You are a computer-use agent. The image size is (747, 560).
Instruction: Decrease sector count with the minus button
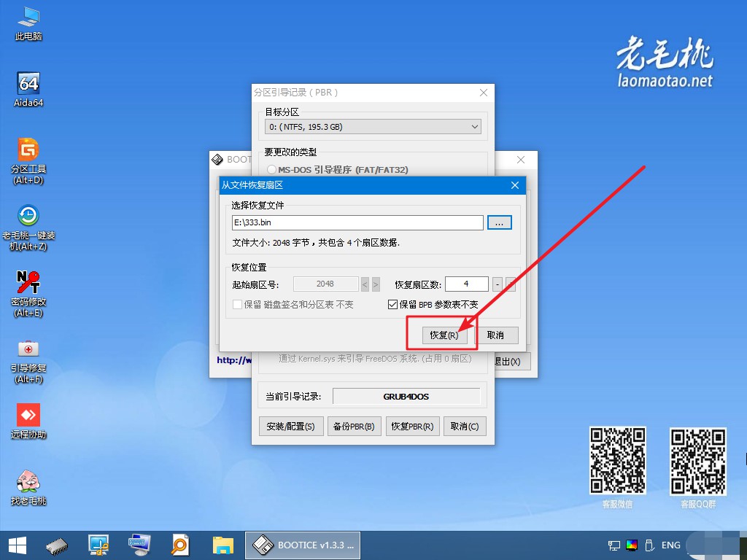tap(498, 284)
